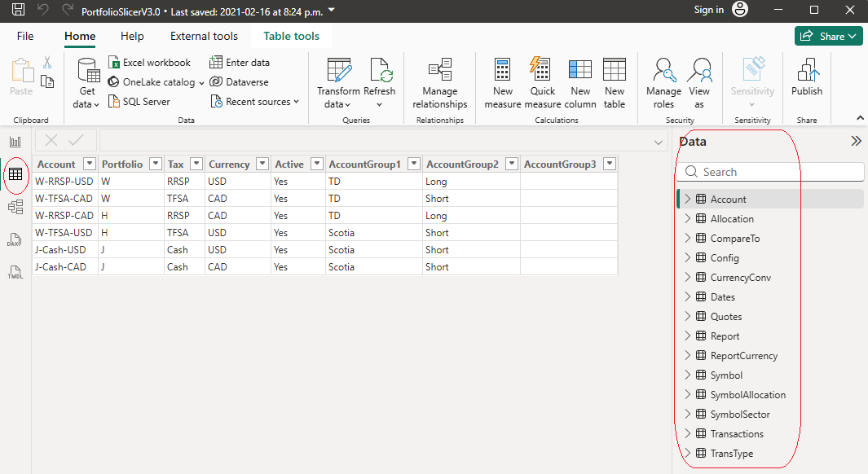Open the Recent sources dropdown
Screen dimensions: 868x474
click(x=255, y=102)
